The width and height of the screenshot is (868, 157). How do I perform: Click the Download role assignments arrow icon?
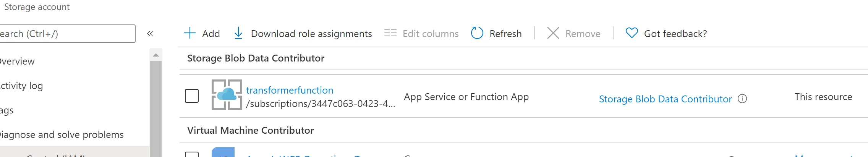point(238,33)
